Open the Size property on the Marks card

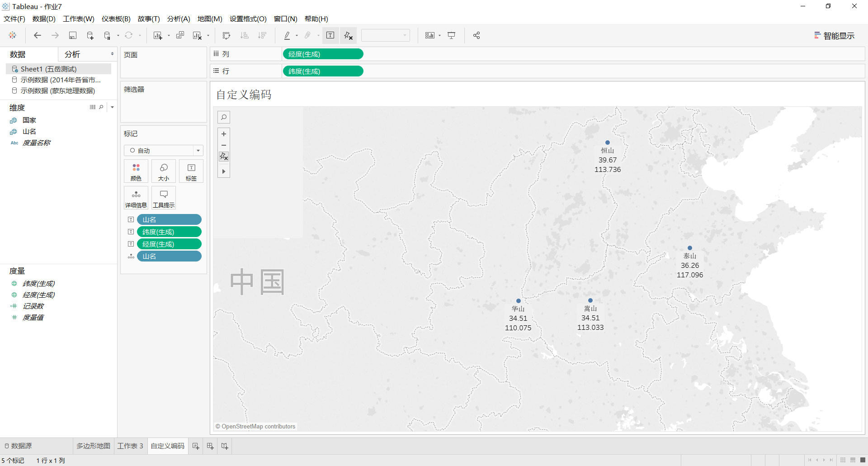pyautogui.click(x=163, y=171)
